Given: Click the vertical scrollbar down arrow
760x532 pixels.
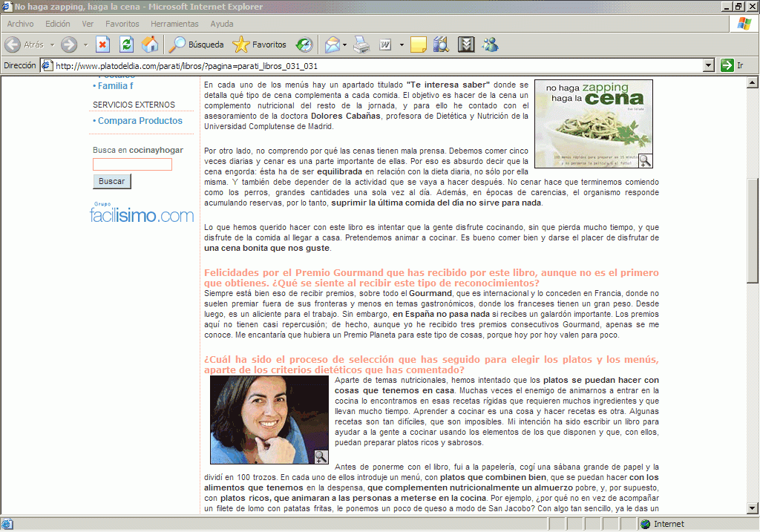Looking at the screenshot, I should (x=753, y=508).
